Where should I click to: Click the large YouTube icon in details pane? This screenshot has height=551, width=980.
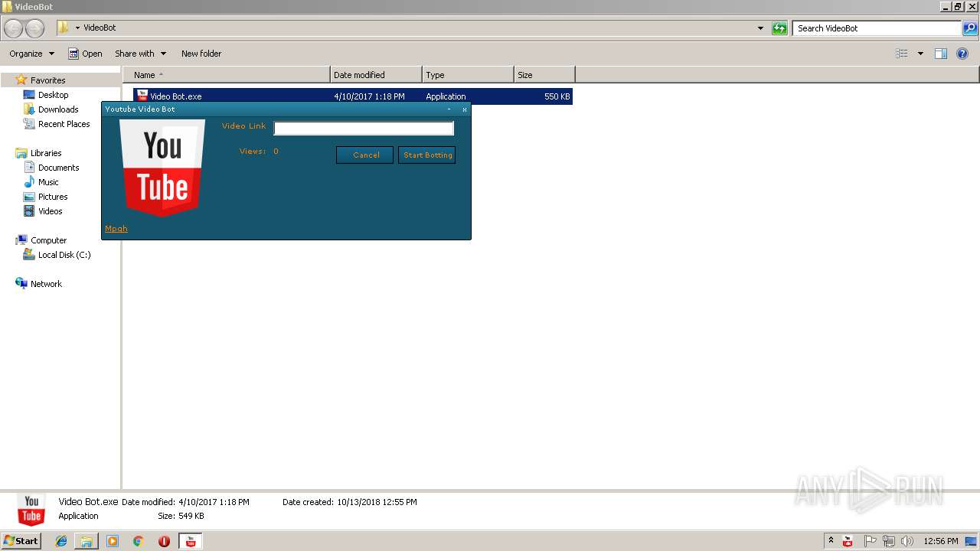click(31, 510)
